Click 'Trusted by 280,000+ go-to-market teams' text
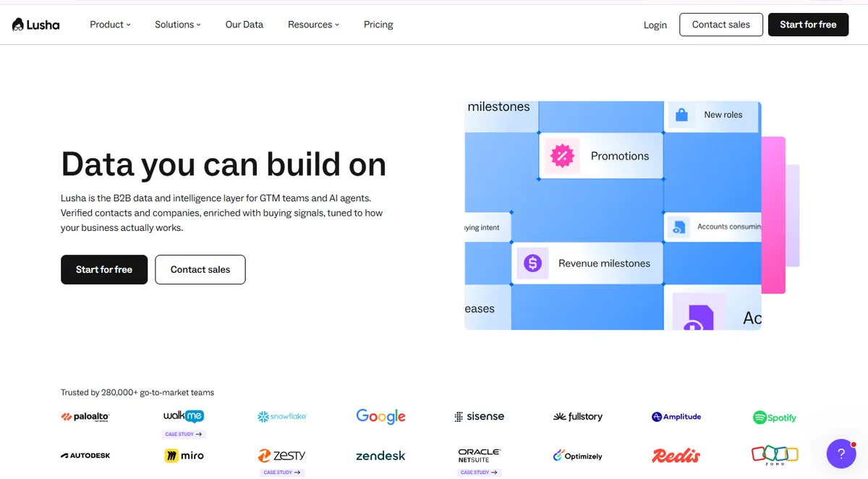This screenshot has height=479, width=868. coord(137,392)
